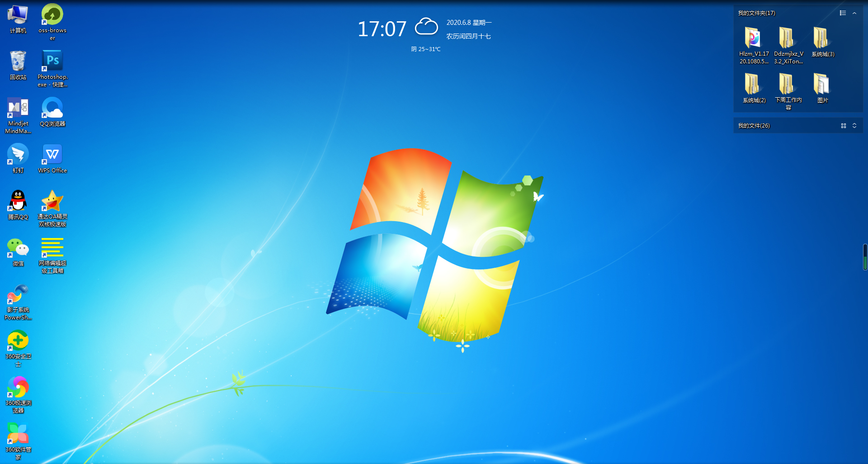Click the 17:07 clock widget
868x464 pixels.
[382, 29]
